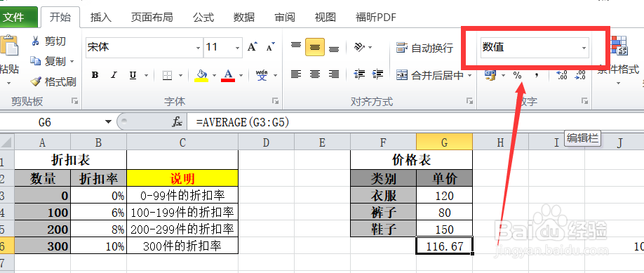Image resolution: width=644 pixels, height=273 pixels.
Task: Click the accounting currency format icon
Action: point(490,75)
